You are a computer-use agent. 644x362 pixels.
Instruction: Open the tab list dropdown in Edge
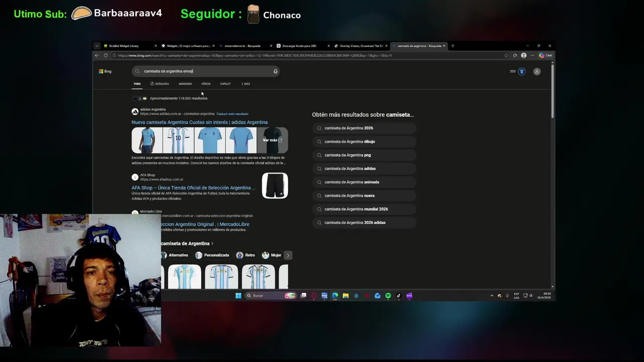(97, 46)
